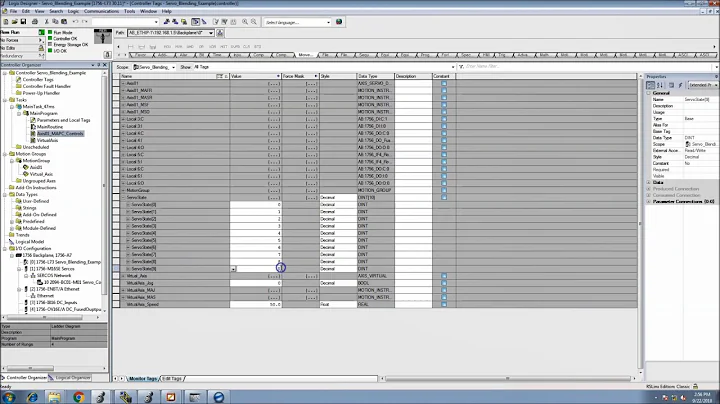Toggle the Constant checkbox for Local:3:C row
Screen dimensions: 720x404
[x=444, y=119]
